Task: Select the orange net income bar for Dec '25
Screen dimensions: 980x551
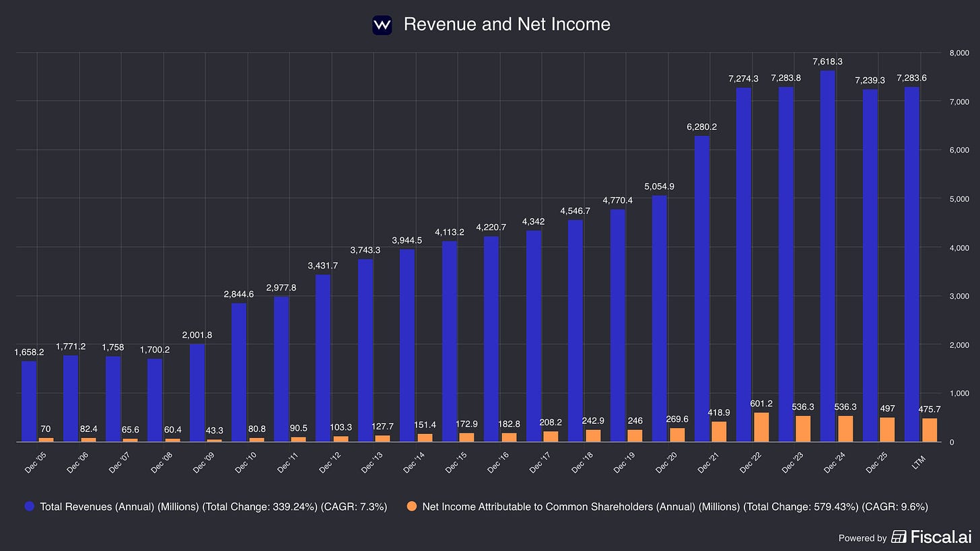Action: tap(887, 430)
